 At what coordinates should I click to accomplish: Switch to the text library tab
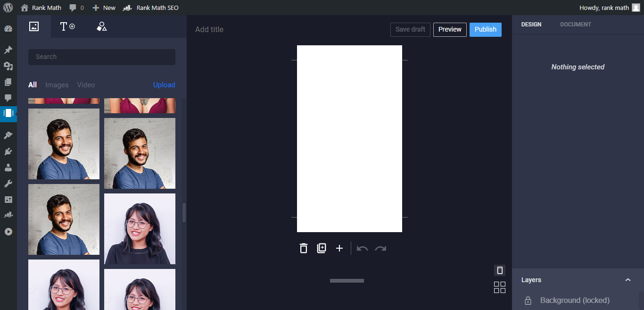[67, 26]
